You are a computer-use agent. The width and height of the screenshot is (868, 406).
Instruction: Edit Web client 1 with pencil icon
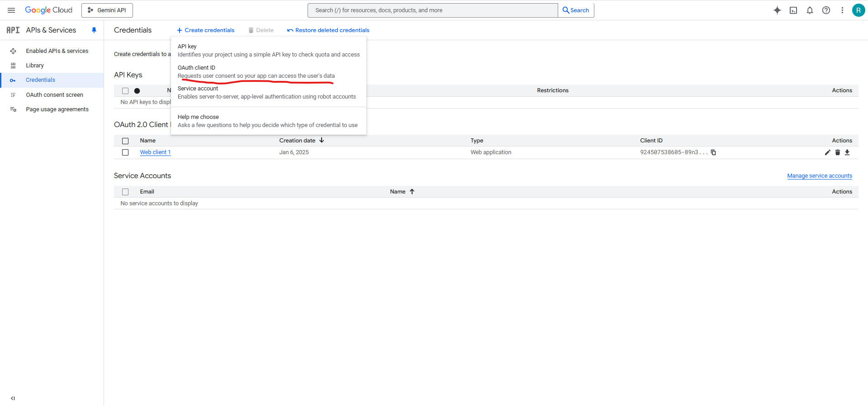[x=827, y=152]
